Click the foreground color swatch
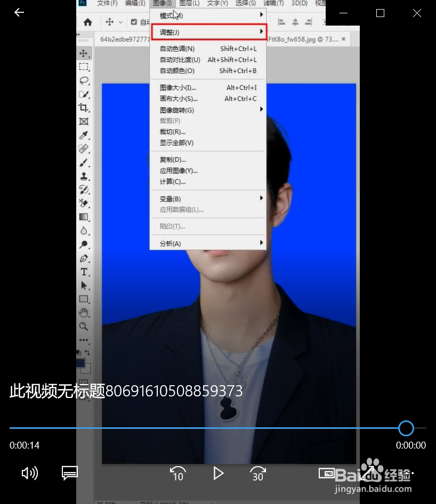The height and width of the screenshot is (504, 436). pyautogui.click(x=80, y=362)
